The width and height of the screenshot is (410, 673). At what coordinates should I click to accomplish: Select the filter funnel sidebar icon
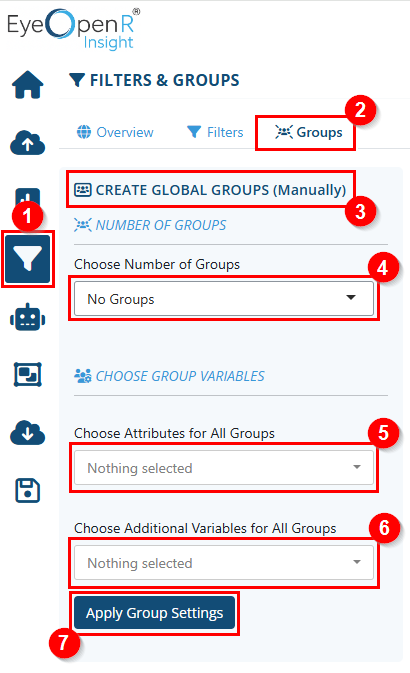[x=28, y=259]
